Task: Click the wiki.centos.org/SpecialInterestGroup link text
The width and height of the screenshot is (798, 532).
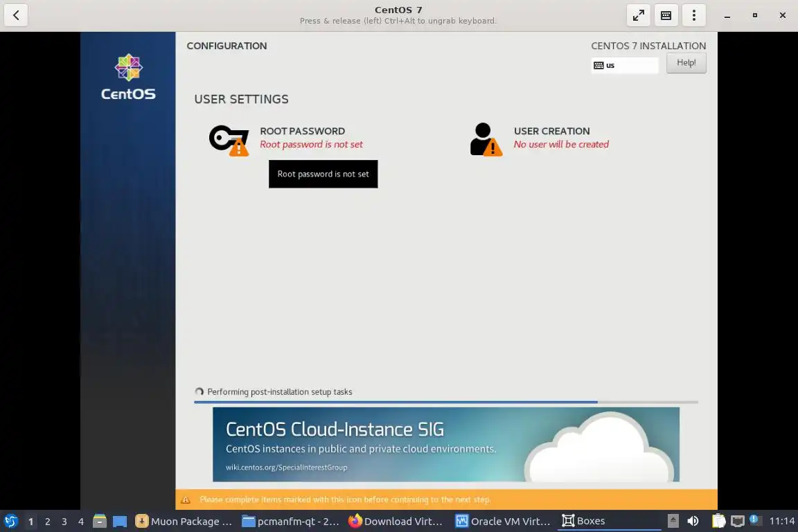Action: tap(287, 468)
